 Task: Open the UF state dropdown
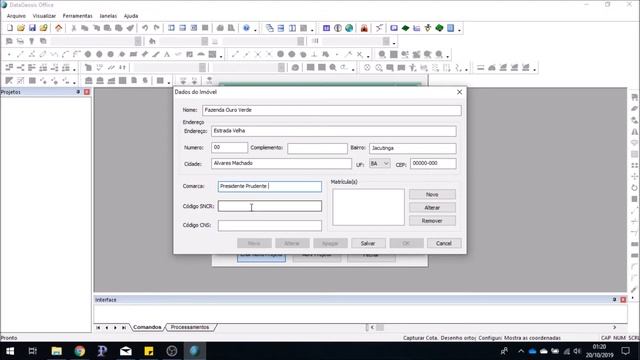[385, 164]
